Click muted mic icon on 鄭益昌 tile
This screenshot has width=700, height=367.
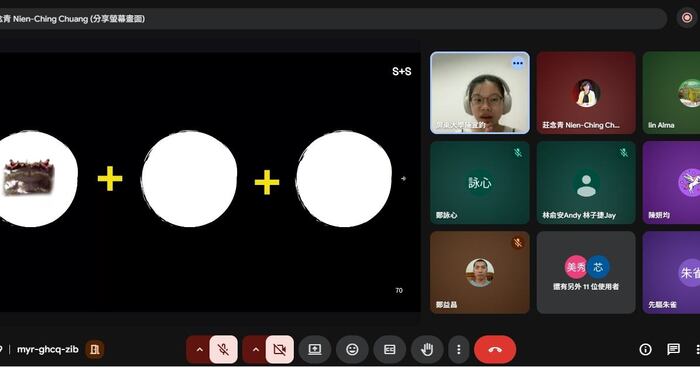click(518, 243)
